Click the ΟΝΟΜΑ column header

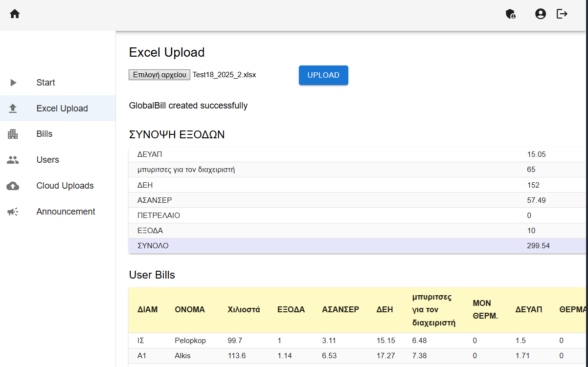190,309
